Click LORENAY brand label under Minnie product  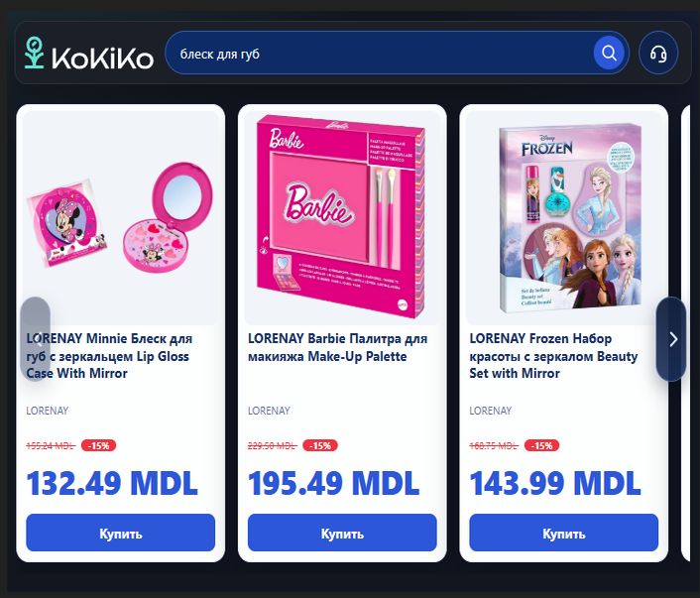pos(48,411)
